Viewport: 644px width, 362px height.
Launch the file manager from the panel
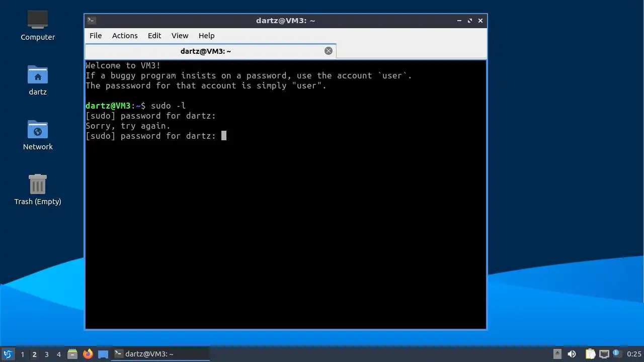pos(72,354)
